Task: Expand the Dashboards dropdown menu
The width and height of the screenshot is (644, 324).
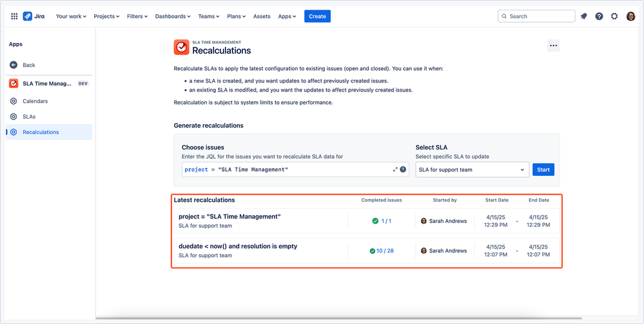Action: 173,16
